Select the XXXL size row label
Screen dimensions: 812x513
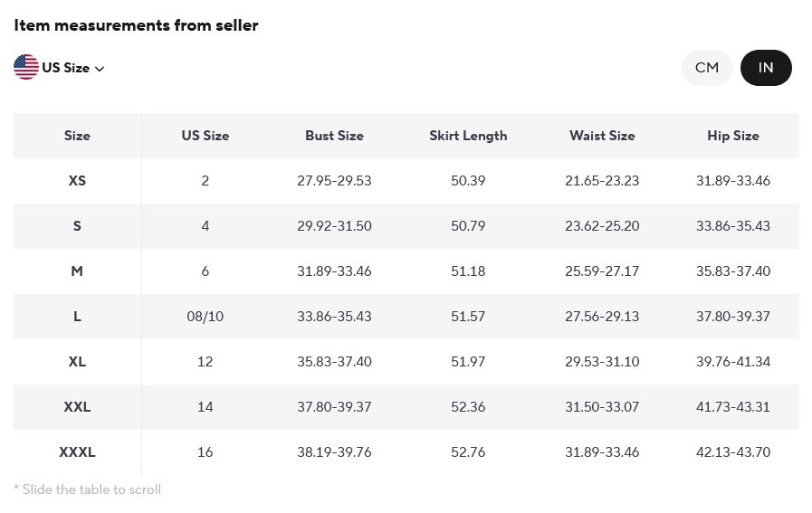[77, 452]
